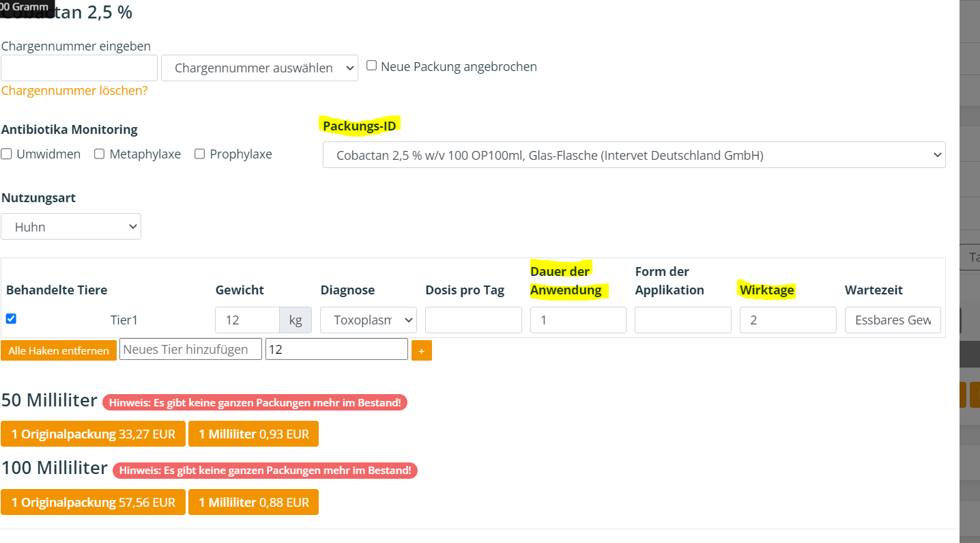Click the Dauer der Anwendung field
Viewport: 980px width, 543px height.
tap(578, 320)
